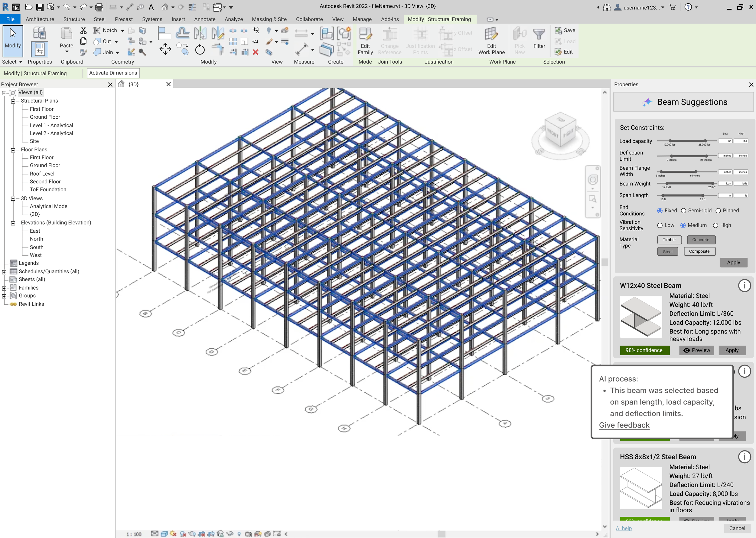Select Semi-rigid end condition
756x538 pixels.
coord(683,211)
